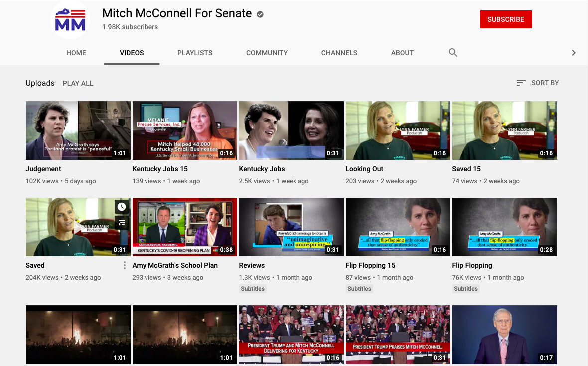
Task: Click the Reviews video thumbnail
Action: (292, 227)
